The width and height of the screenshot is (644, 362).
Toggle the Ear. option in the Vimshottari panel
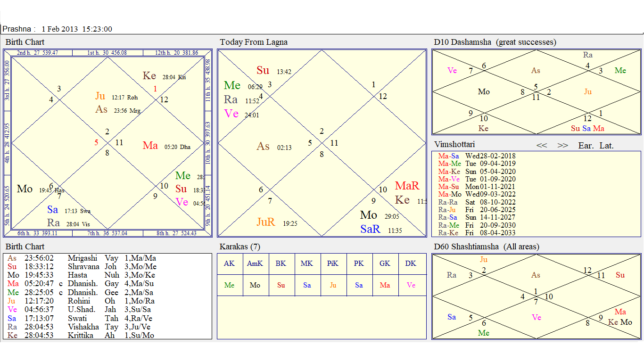point(586,146)
